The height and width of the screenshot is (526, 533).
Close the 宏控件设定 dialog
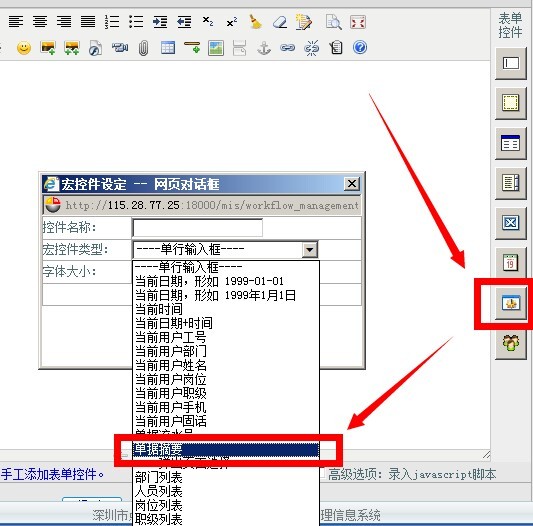[352, 184]
